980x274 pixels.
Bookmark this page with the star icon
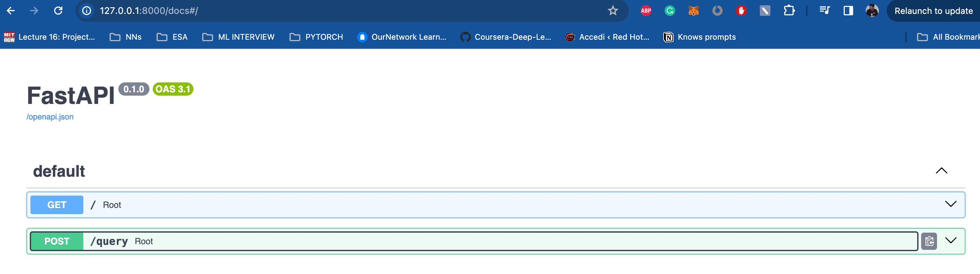click(x=612, y=11)
